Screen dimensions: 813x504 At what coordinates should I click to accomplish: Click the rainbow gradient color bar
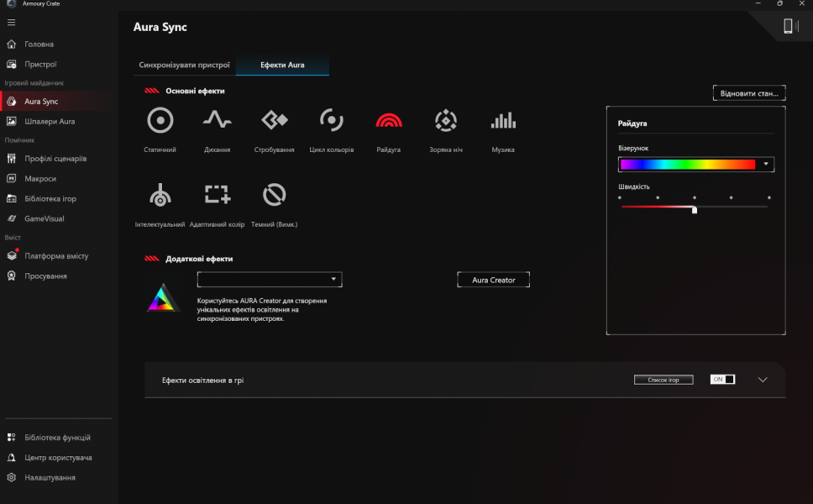coord(688,165)
